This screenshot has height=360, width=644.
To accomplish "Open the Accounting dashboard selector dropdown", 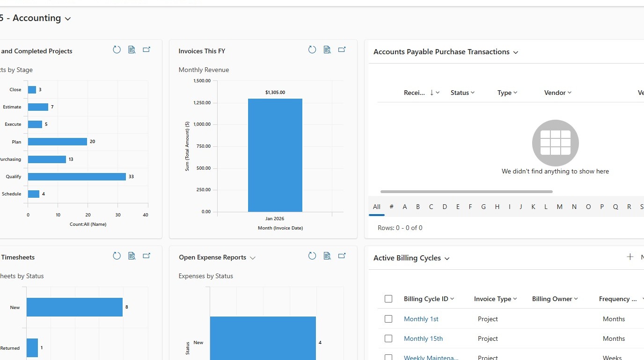I will coord(67,19).
